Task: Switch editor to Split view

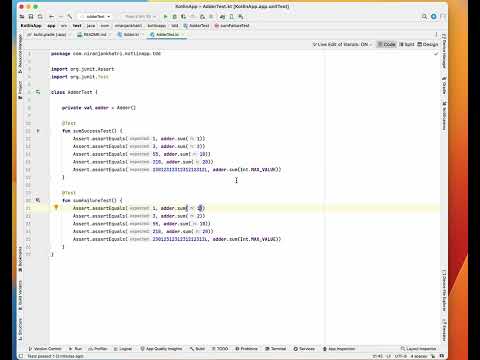Action: [x=407, y=44]
